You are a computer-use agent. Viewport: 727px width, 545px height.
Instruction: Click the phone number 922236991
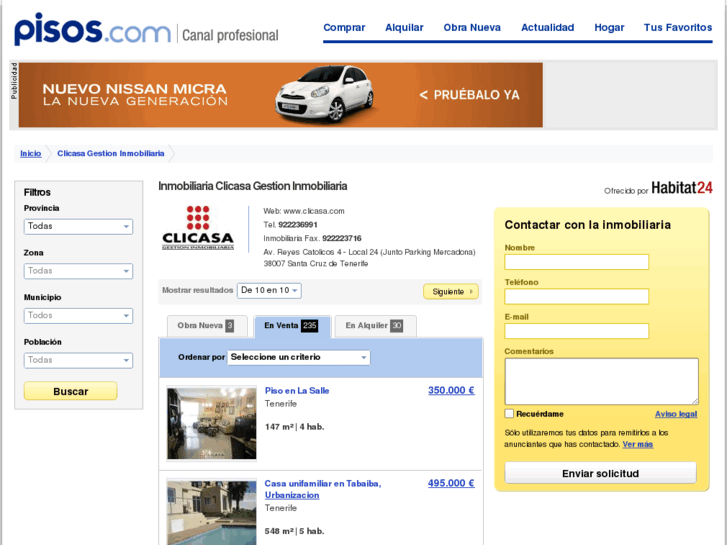298,225
